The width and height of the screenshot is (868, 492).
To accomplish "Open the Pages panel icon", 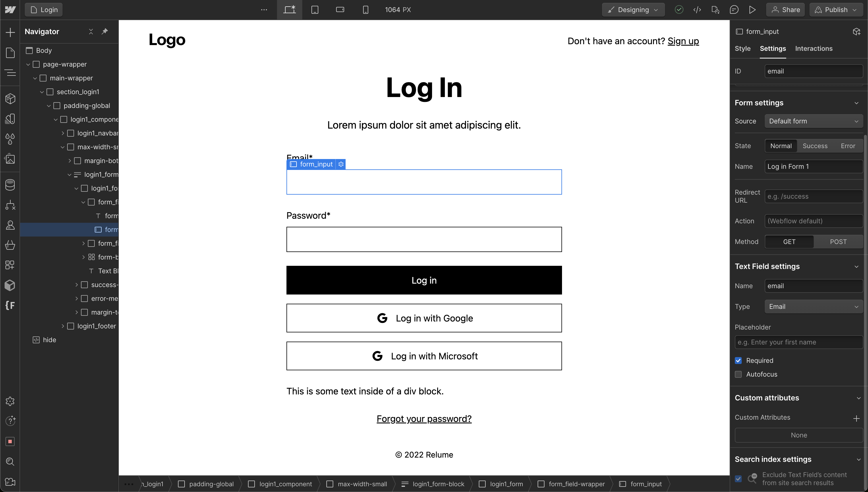I will coord(10,53).
